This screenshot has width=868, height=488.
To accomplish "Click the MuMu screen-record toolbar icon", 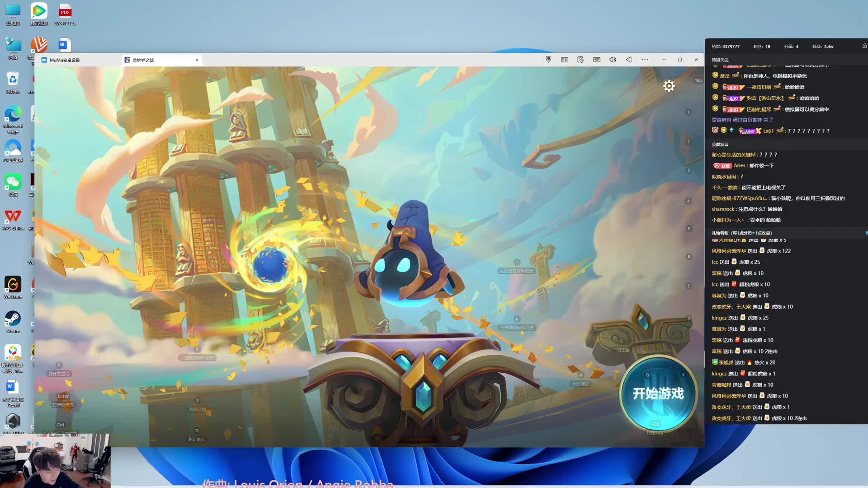I will 565,60.
